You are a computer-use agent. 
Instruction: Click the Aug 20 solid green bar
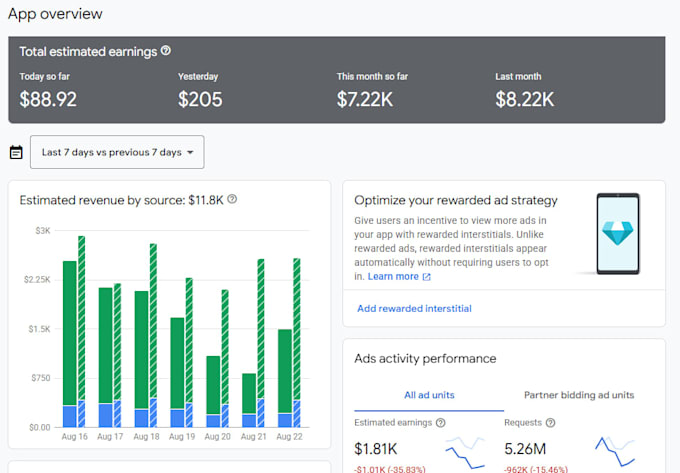pos(213,385)
